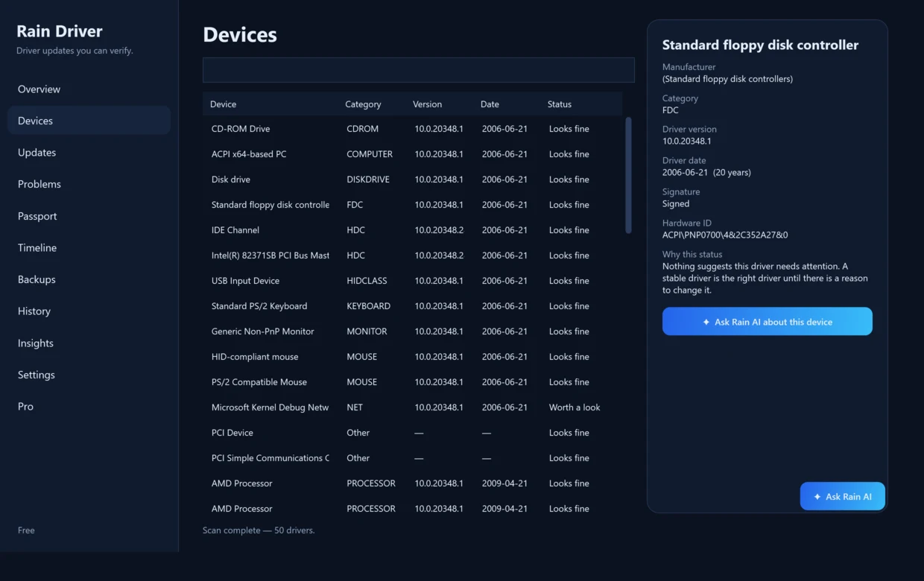Select the PCI Device row
This screenshot has width=924, height=581.
pyautogui.click(x=412, y=433)
